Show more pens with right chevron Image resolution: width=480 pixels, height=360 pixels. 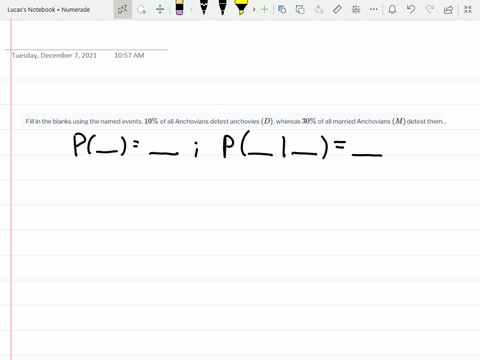click(x=254, y=9)
